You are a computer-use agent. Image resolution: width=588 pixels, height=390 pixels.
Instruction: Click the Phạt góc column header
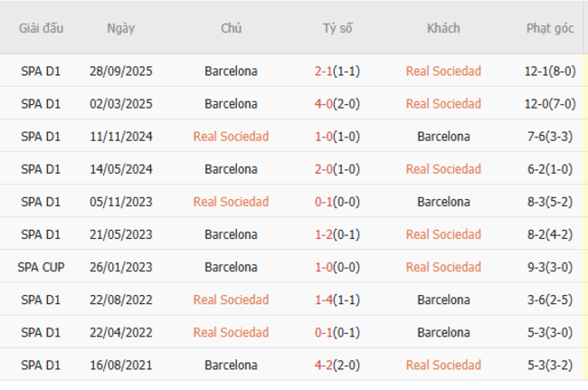(550, 28)
